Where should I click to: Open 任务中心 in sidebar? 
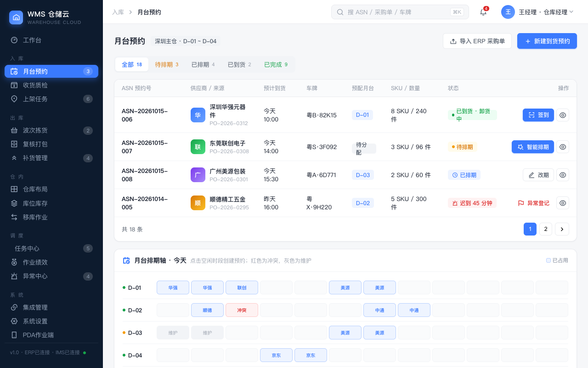pyautogui.click(x=51, y=248)
